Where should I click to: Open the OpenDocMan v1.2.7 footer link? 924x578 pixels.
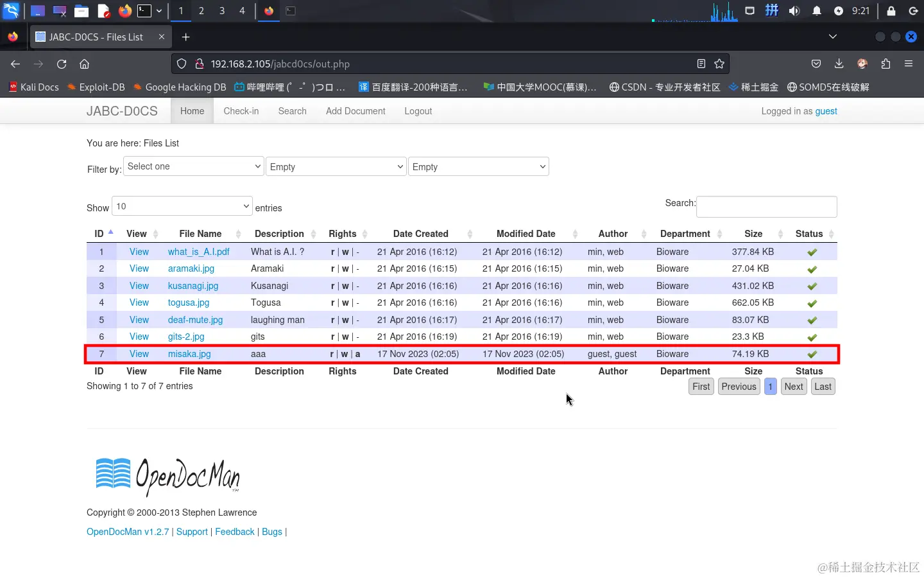pyautogui.click(x=128, y=532)
